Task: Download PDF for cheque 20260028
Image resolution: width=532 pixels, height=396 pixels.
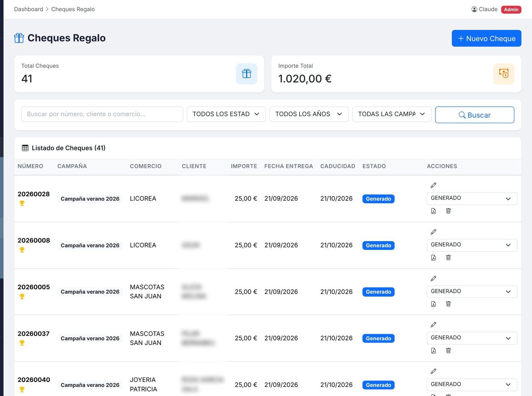Action: tap(433, 211)
